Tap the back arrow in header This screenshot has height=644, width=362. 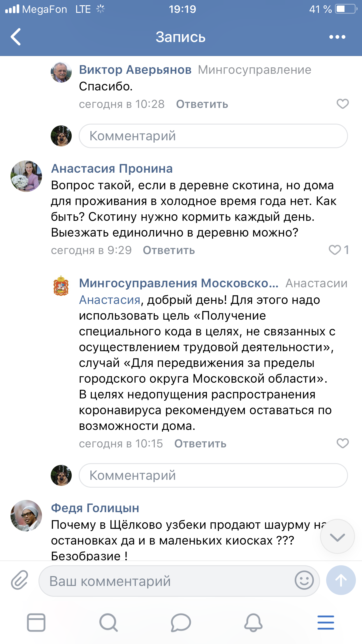click(x=16, y=37)
